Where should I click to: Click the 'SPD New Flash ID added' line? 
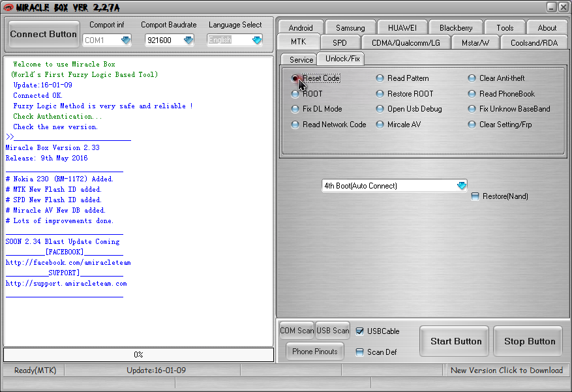tap(53, 200)
